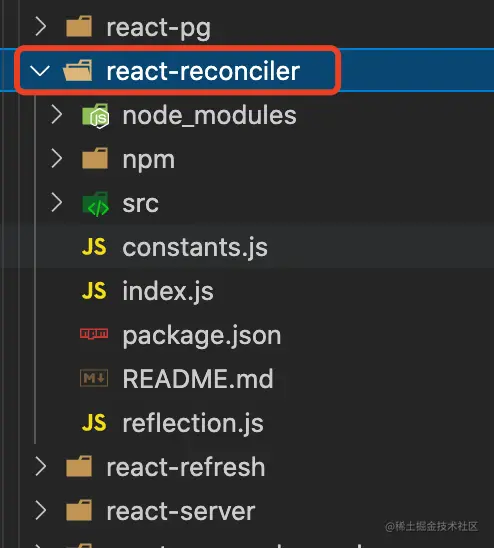
Task: Click the red npm icon of package.json
Action: pyautogui.click(x=94, y=334)
